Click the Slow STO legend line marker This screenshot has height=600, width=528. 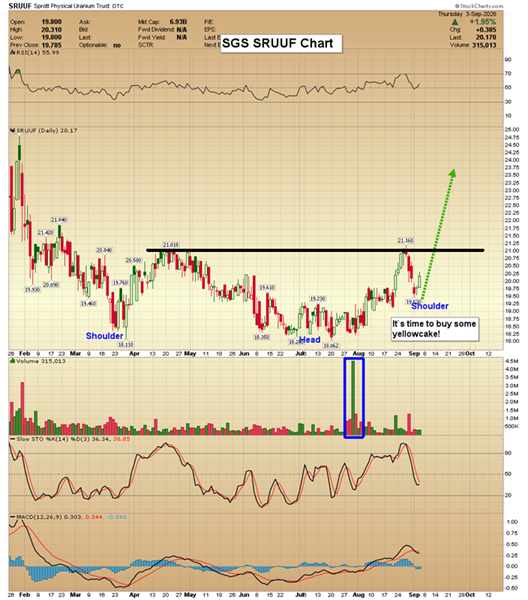[x=12, y=439]
